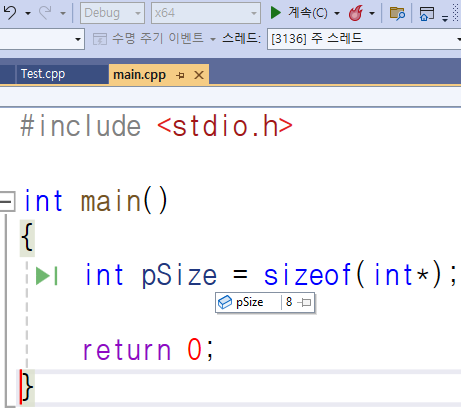Click the find in files folder icon
This screenshot has height=409, width=461.
point(397,13)
